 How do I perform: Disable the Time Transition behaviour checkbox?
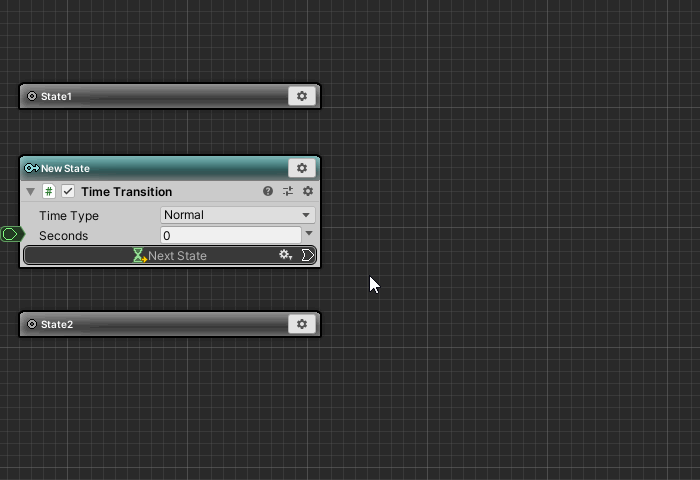68,191
